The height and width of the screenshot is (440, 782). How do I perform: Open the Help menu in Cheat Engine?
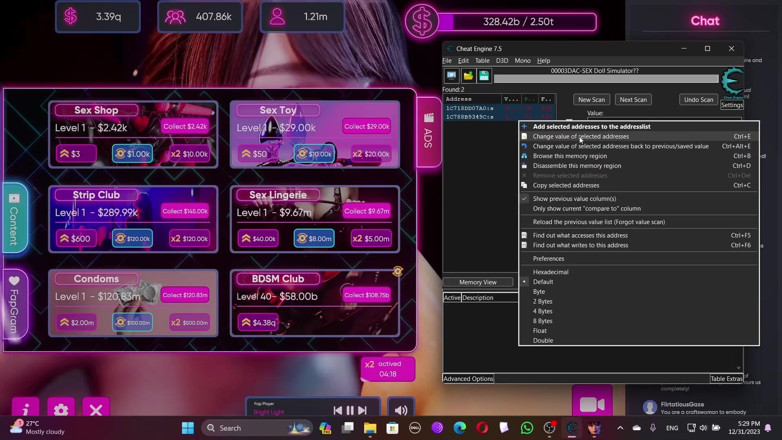coord(543,60)
